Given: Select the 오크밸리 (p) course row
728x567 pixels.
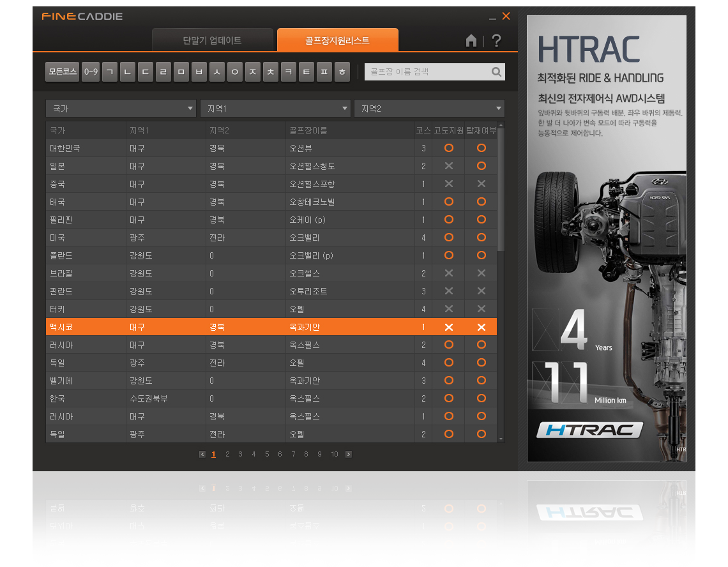Looking at the screenshot, I should pos(271,255).
